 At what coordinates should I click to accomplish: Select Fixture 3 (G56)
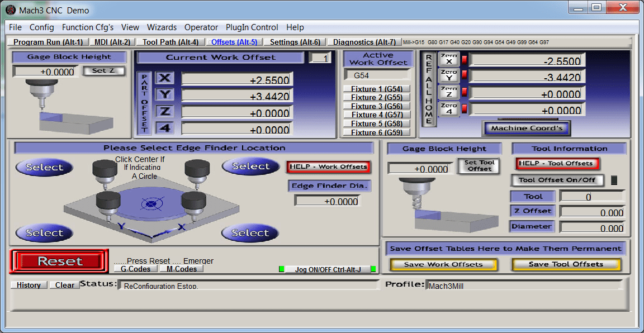pyautogui.click(x=377, y=106)
